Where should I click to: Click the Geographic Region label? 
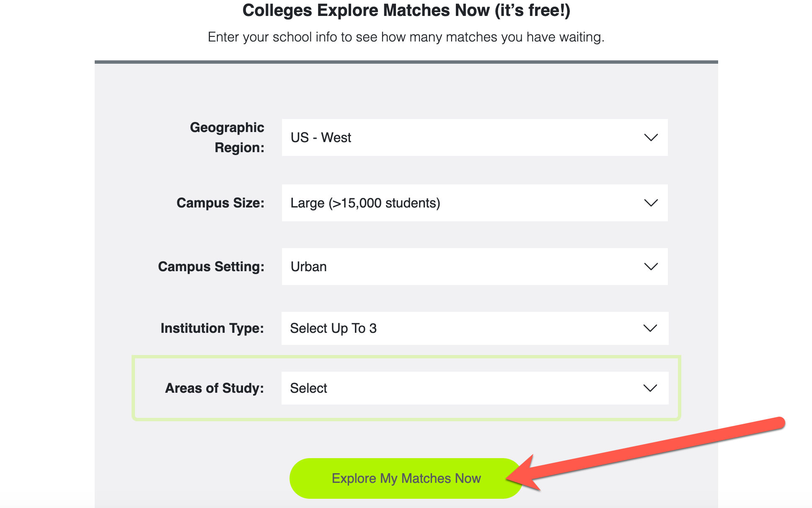(227, 137)
